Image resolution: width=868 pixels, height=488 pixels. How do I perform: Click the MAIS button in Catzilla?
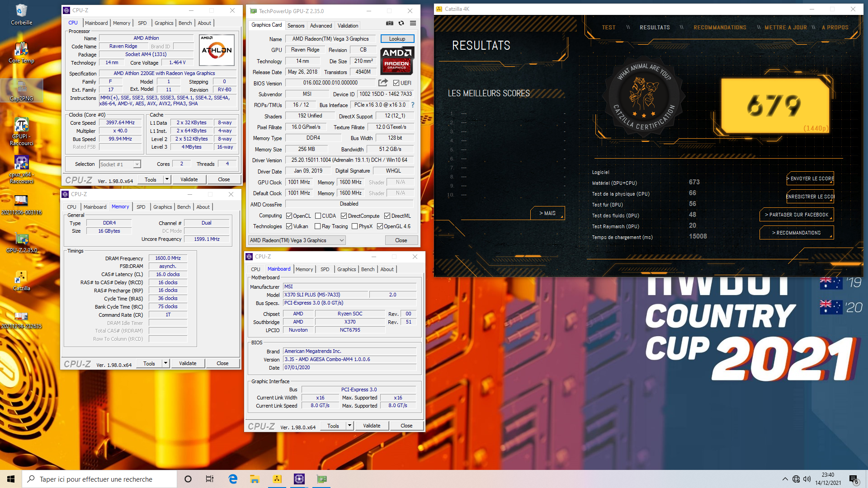point(547,213)
